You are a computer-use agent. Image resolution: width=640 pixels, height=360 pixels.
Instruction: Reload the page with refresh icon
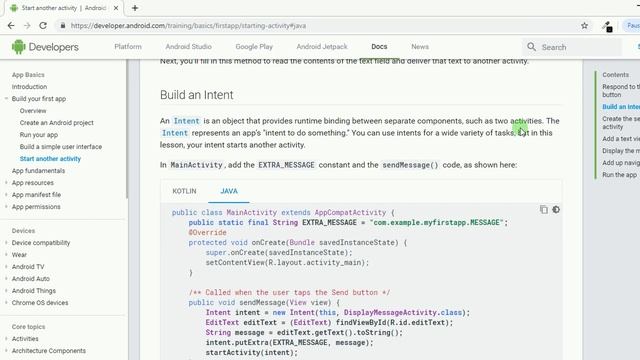click(43, 26)
